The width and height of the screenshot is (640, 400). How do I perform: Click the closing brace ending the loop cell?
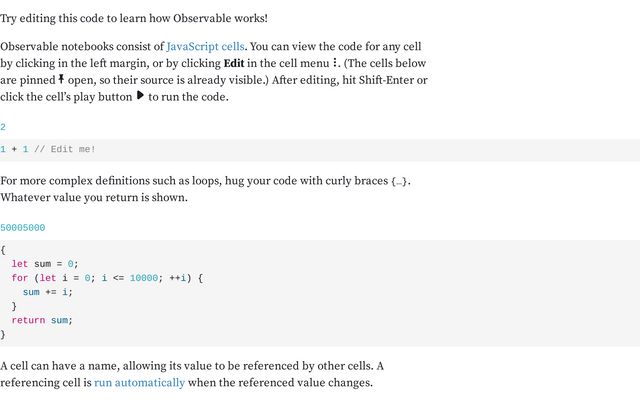[3, 335]
